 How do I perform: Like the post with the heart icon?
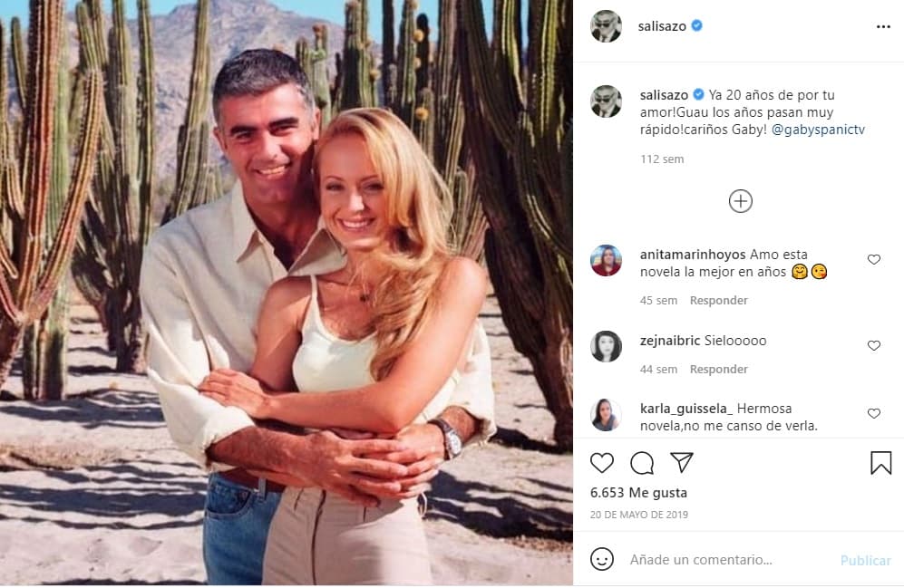click(x=601, y=463)
